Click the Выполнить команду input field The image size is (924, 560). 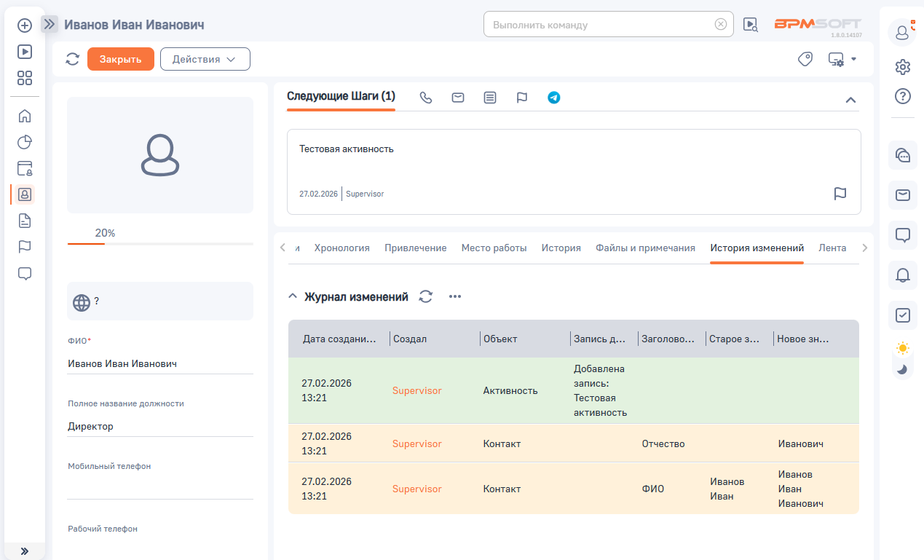[x=600, y=25]
